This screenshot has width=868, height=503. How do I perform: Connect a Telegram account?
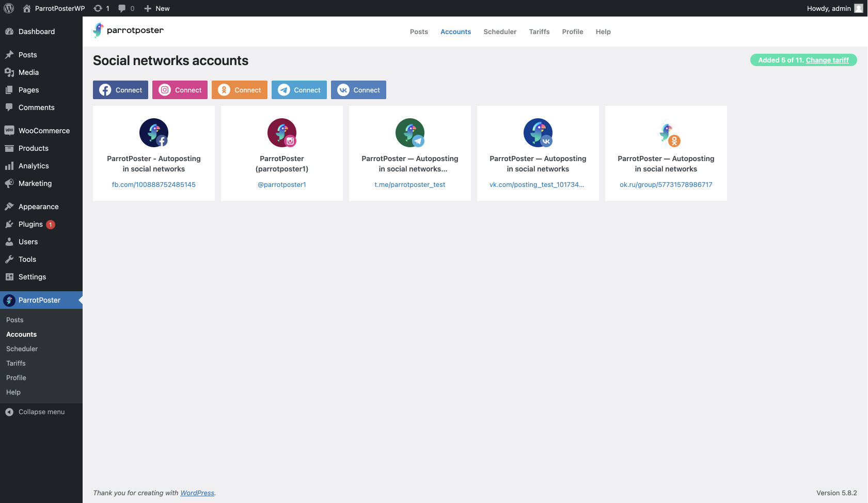click(299, 90)
